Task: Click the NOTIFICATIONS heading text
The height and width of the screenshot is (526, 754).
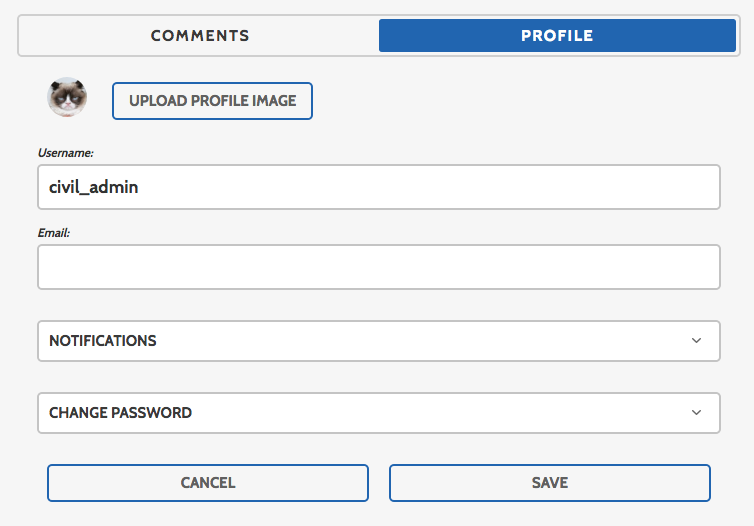Action: [102, 341]
